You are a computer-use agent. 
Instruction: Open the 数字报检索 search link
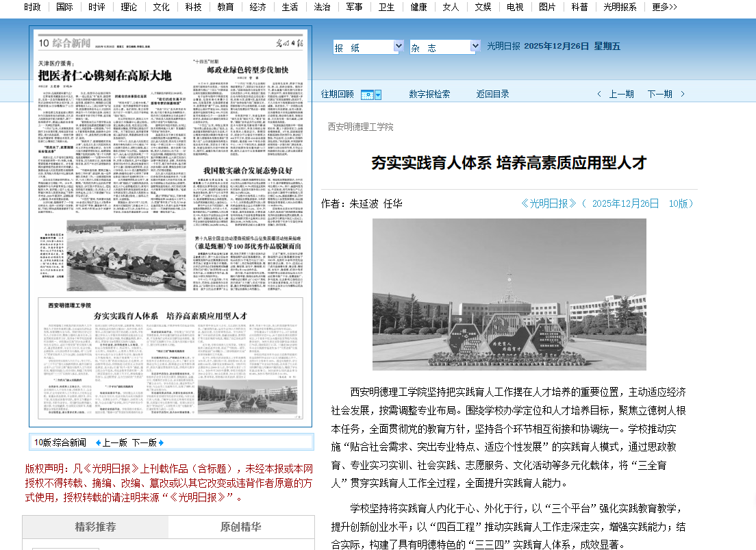429,95
